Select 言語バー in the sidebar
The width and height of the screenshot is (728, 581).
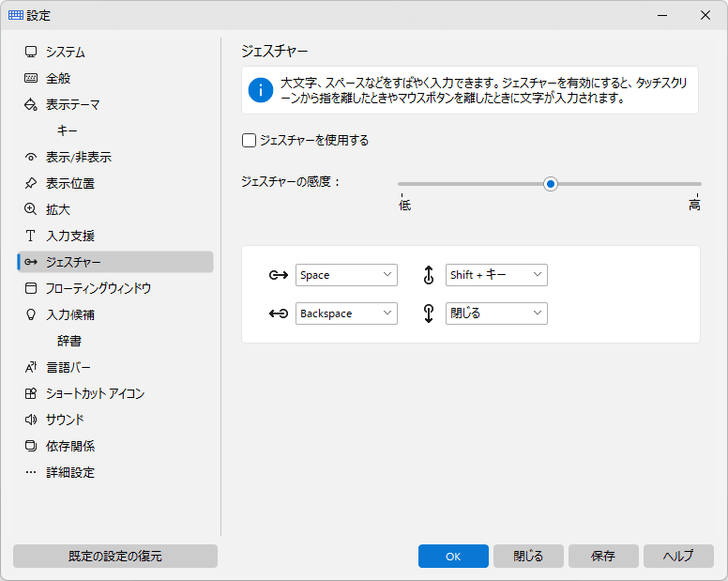[x=115, y=367]
